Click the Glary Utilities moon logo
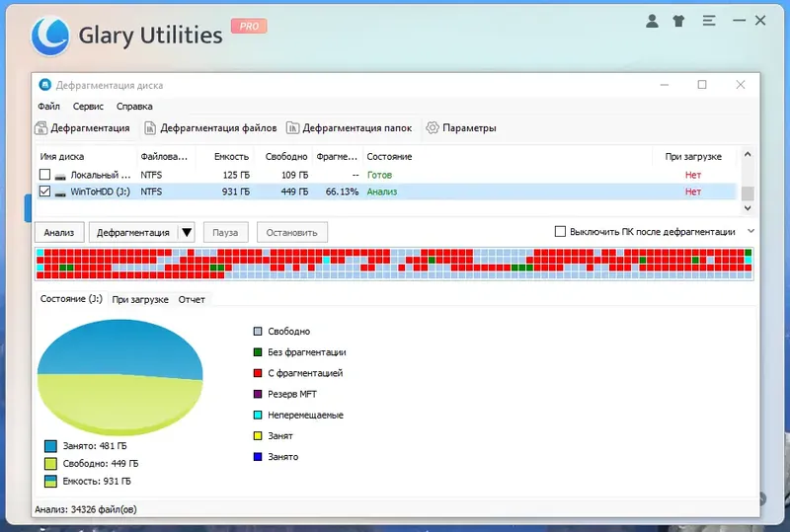The width and height of the screenshot is (790, 532). coord(50,36)
